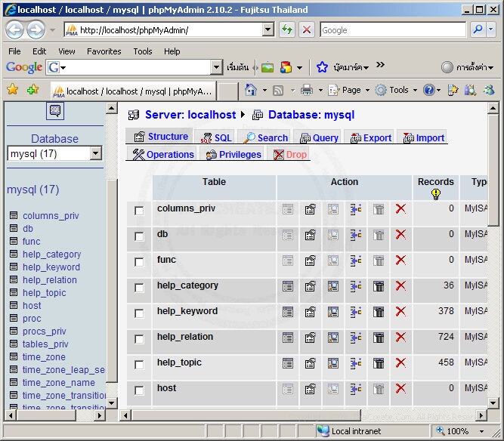Image resolution: width=504 pixels, height=441 pixels.
Task: Drop red X icon for host row
Action: pyautogui.click(x=400, y=389)
